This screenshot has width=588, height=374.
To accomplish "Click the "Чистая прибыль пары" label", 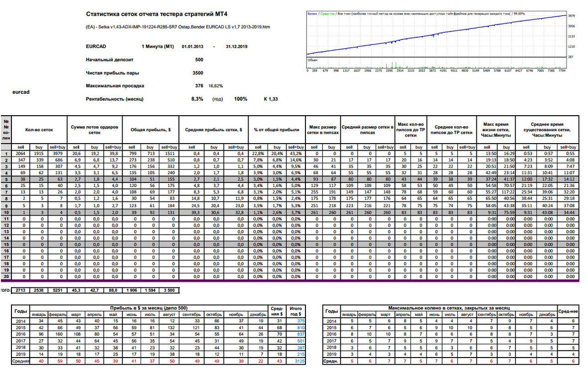I will (113, 73).
